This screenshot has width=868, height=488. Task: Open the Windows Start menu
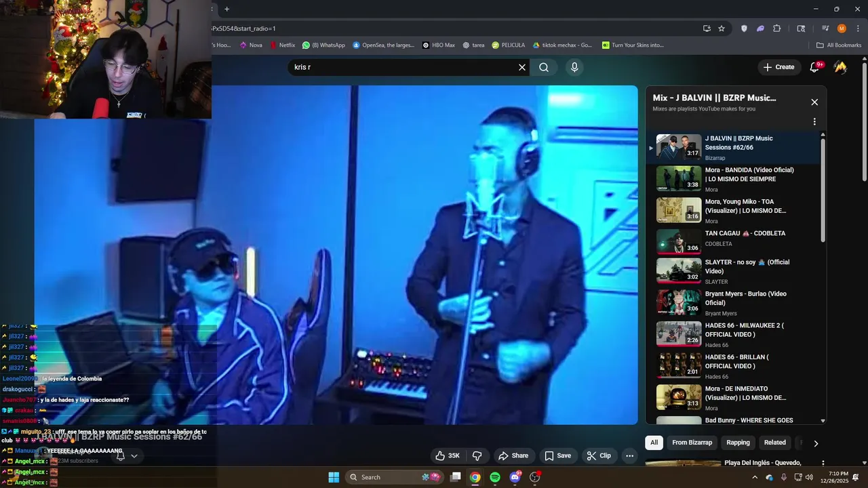pyautogui.click(x=334, y=477)
